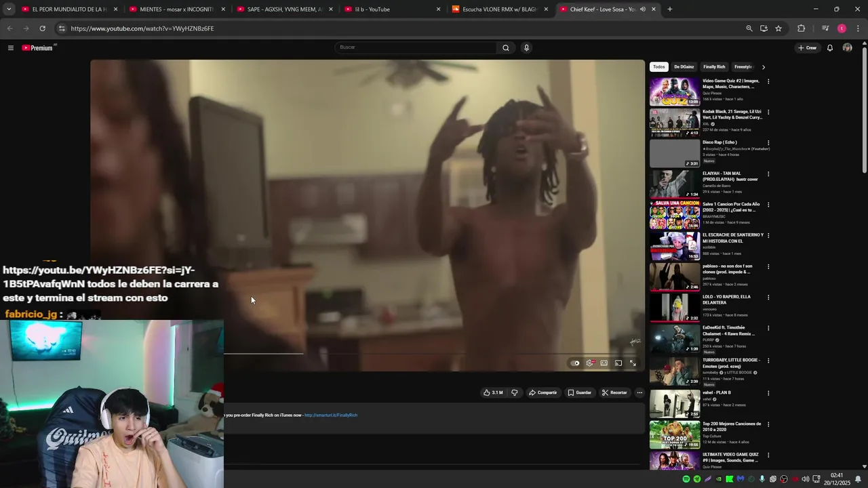Screen dimensions: 868x488
Task: Open Top 200 Mejores Canciones thumbnail
Action: pos(675,435)
